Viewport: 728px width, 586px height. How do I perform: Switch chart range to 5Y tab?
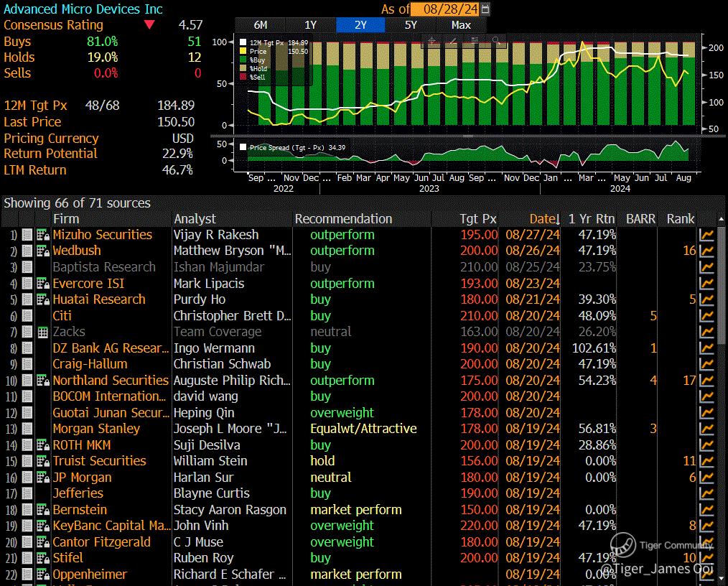[x=411, y=24]
